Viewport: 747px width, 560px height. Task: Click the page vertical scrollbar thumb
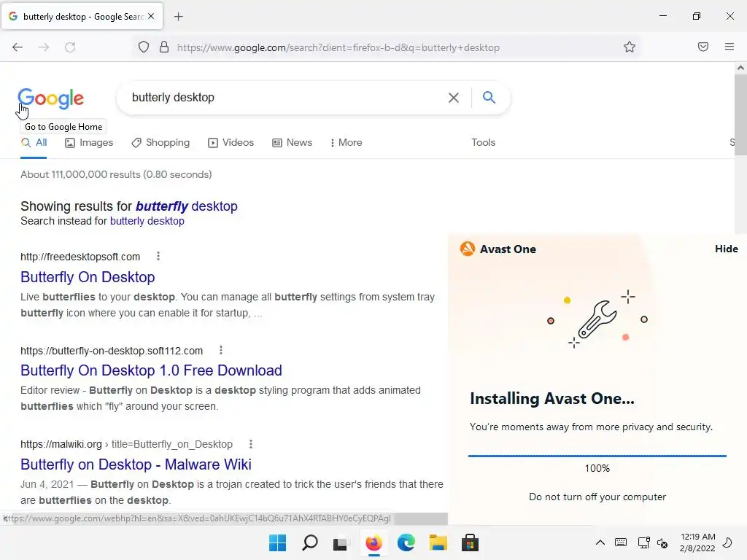click(740, 114)
